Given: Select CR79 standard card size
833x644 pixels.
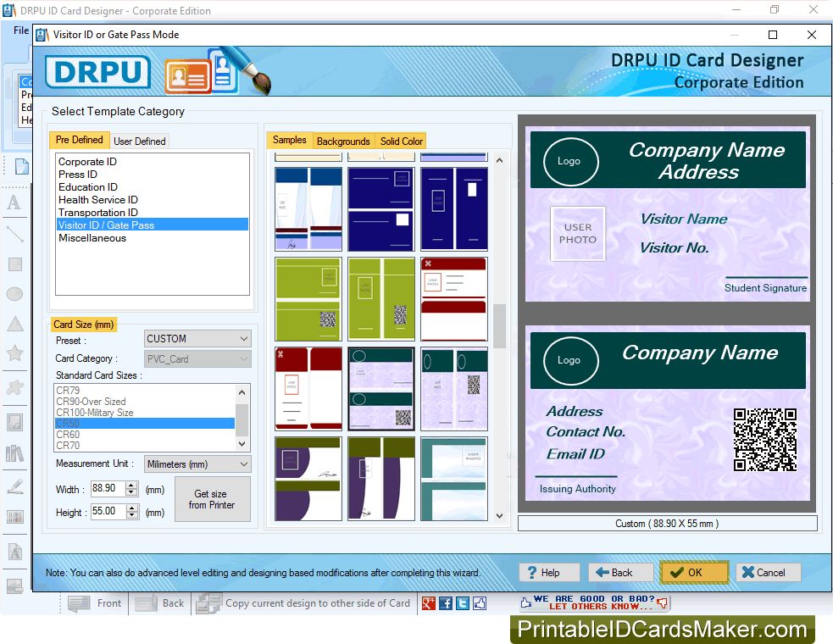Looking at the screenshot, I should 145,390.
